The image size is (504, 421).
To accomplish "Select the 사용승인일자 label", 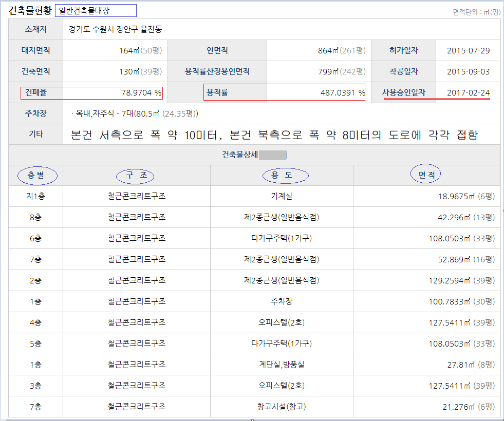I will 404,92.
